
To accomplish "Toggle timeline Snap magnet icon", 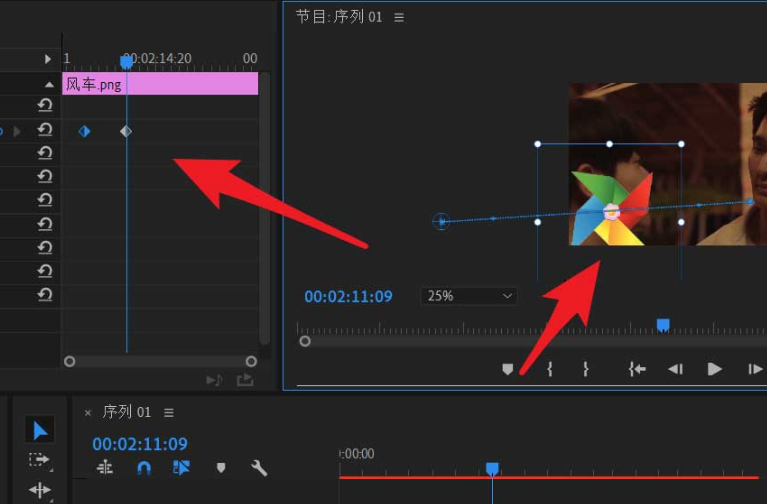I will (144, 468).
